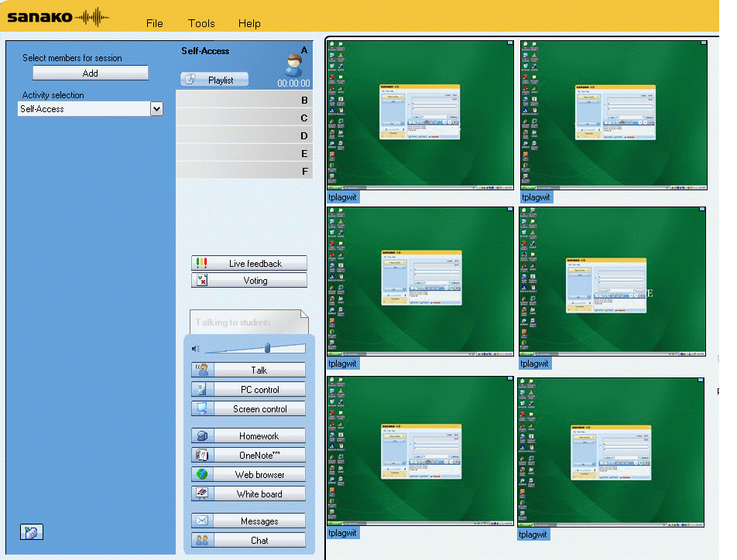Click the Web browser globe icon
The height and width of the screenshot is (560, 737).
click(x=202, y=475)
